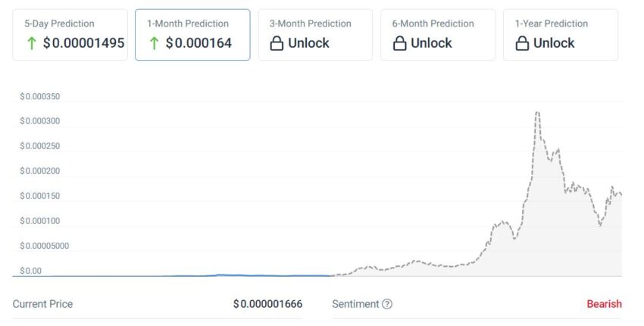The width and height of the screenshot is (644, 326).
Task: Click the Sentiment help question mark icon
Action: pos(387,304)
